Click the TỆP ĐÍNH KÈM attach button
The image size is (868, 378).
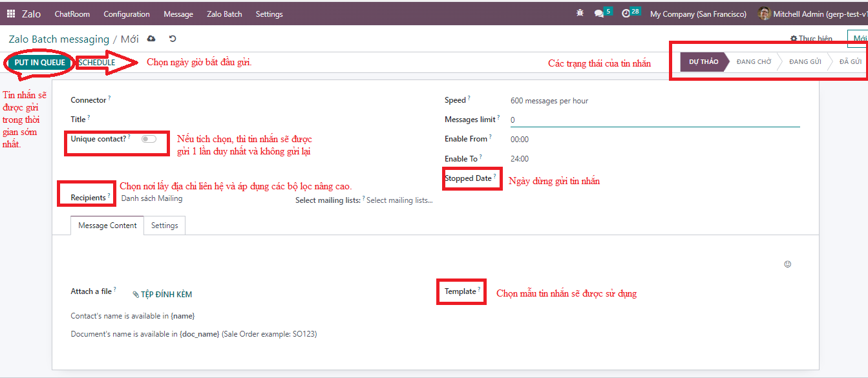coord(162,294)
